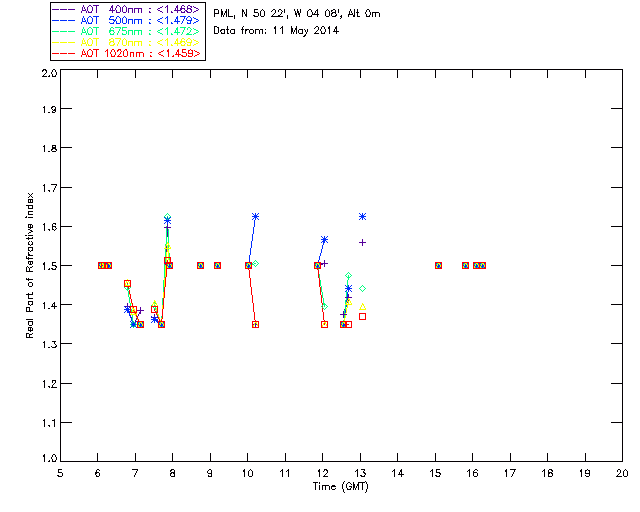Click the station title starting with PML

297,13
